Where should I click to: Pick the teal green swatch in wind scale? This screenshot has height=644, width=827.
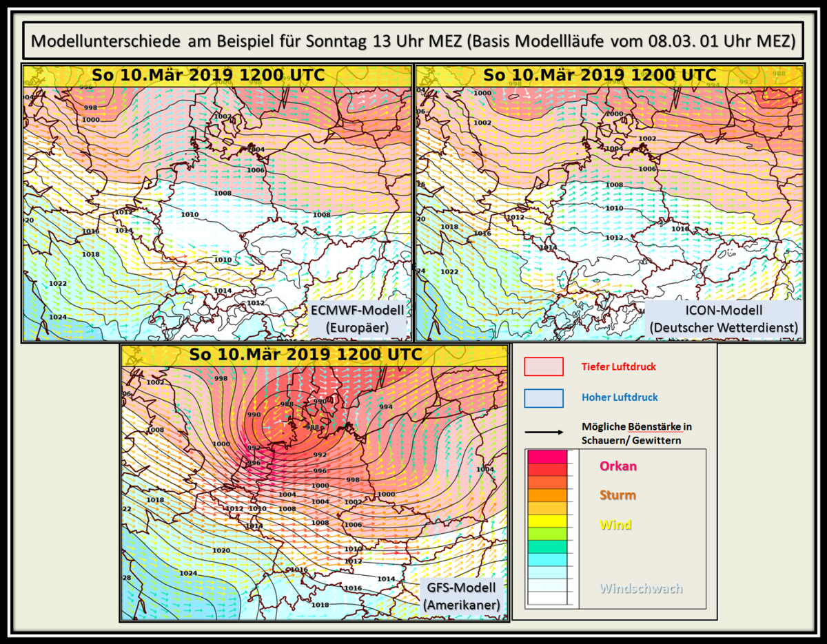click(x=547, y=547)
